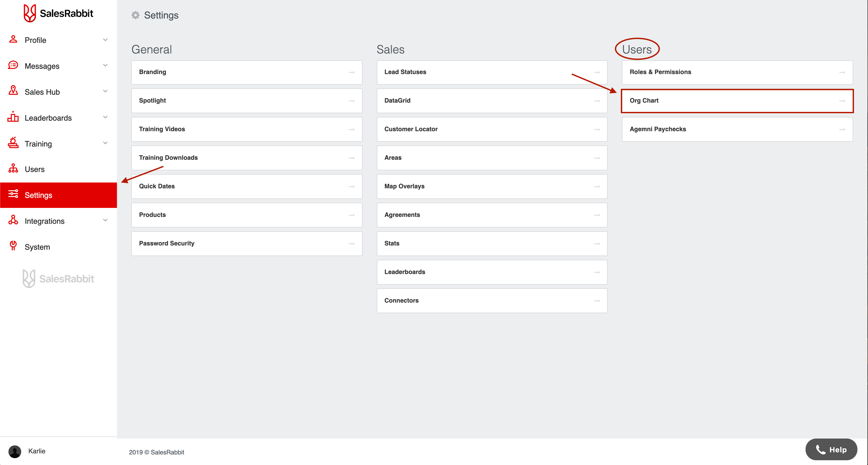This screenshot has width=868, height=465.
Task: Click the Integrations nodes icon
Action: click(13, 220)
